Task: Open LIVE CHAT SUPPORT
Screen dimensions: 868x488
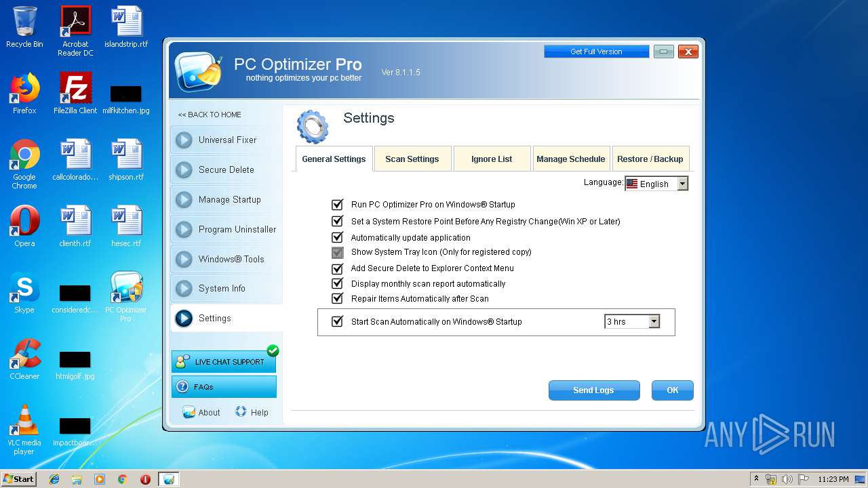Action: (224, 361)
